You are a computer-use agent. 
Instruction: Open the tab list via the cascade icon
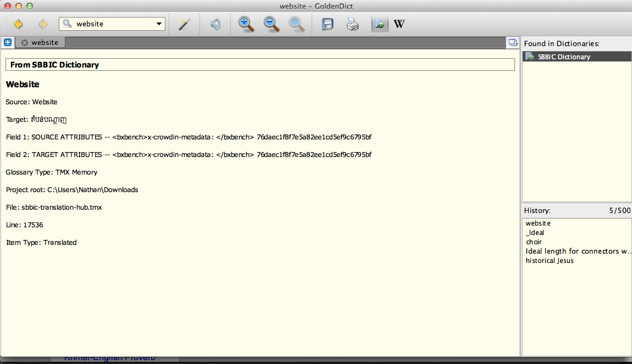click(512, 42)
